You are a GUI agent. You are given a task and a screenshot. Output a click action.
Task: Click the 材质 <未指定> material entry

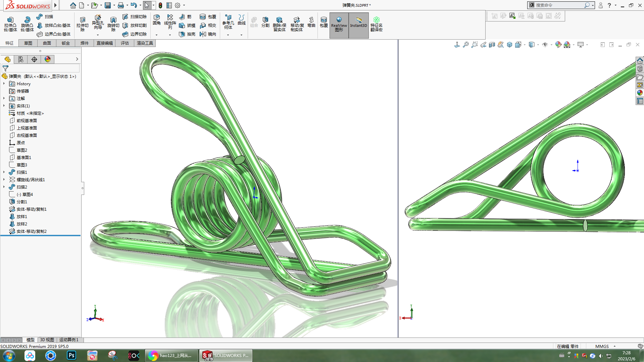click(30, 113)
